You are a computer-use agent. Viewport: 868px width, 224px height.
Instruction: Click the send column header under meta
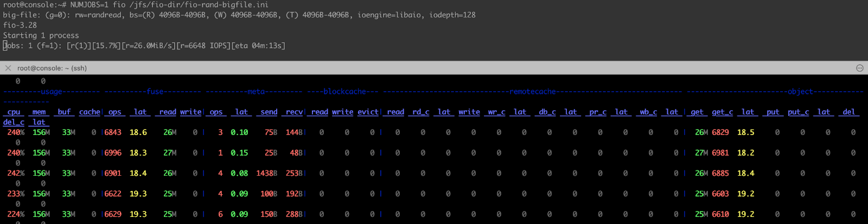coord(269,112)
